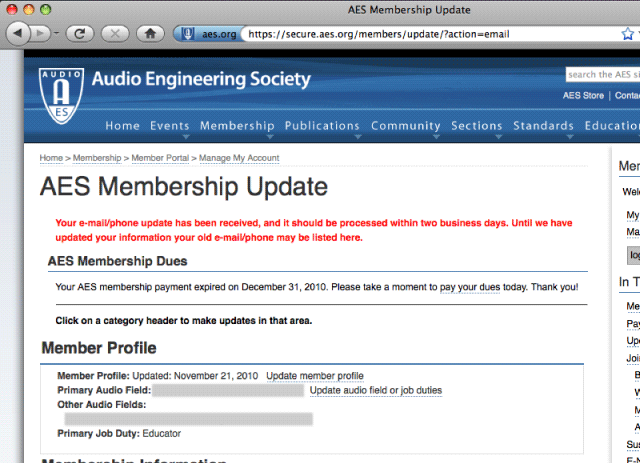This screenshot has height=463, width=640.
Task: Click the AES shield logo
Action: click(x=62, y=96)
